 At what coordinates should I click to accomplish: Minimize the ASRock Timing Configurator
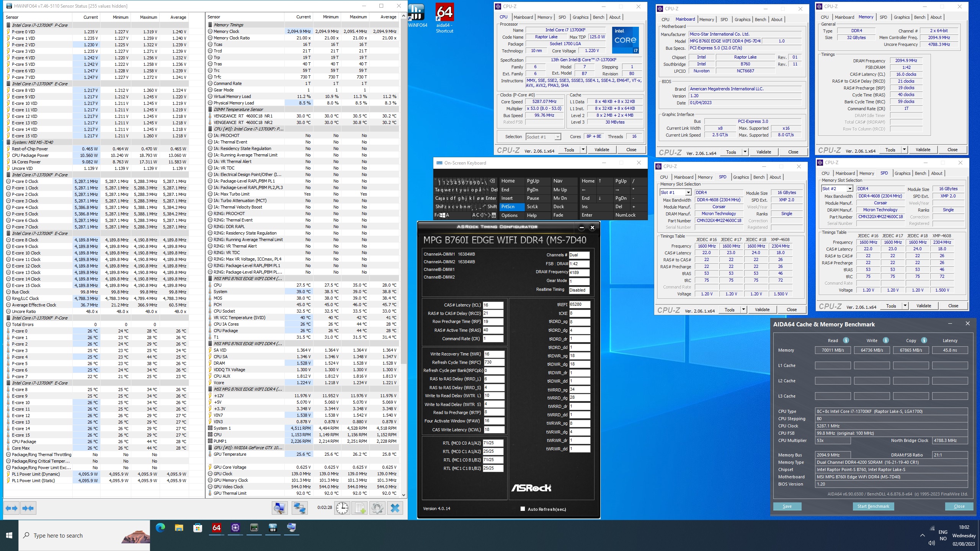click(581, 227)
